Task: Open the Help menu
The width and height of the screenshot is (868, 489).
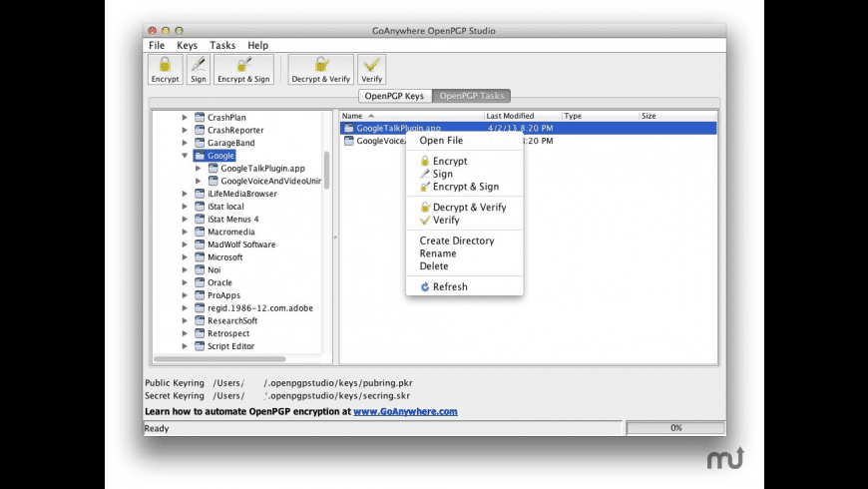Action: coord(258,46)
